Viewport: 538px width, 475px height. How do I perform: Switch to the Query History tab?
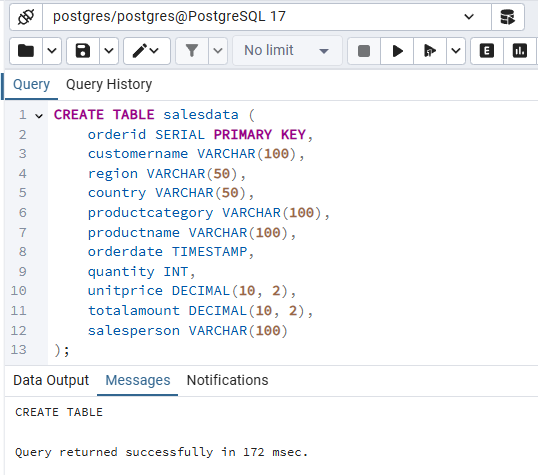click(x=109, y=84)
